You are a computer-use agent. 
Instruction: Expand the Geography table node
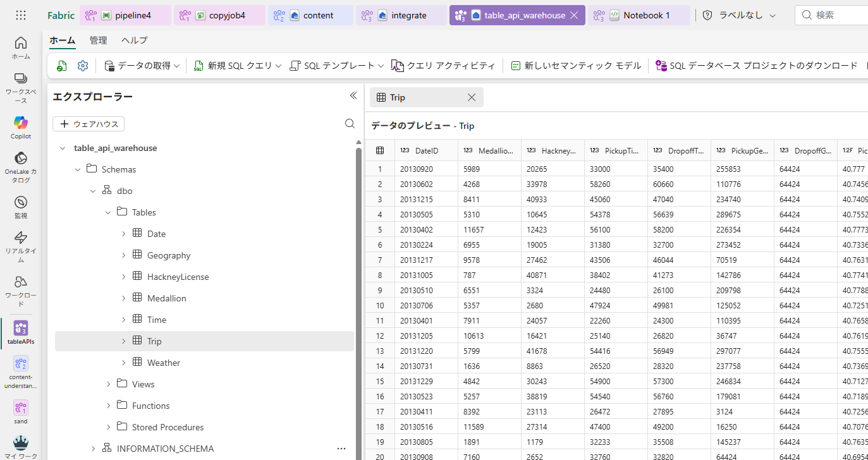point(123,255)
